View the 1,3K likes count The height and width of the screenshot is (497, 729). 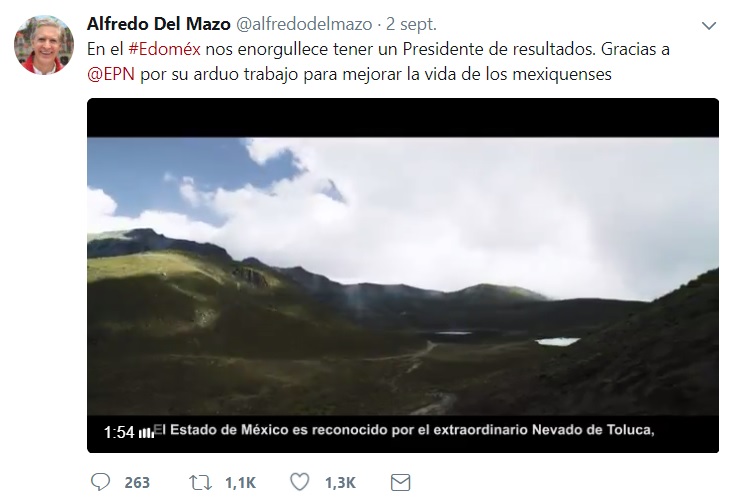tap(340, 483)
